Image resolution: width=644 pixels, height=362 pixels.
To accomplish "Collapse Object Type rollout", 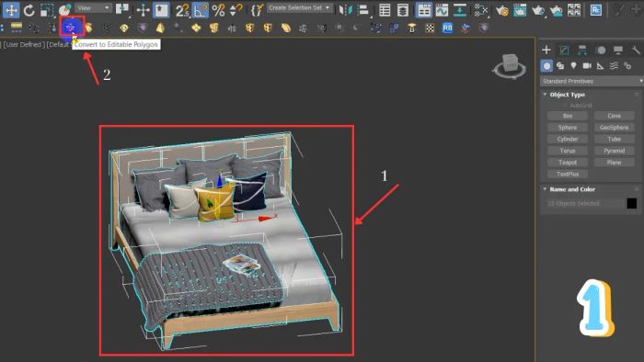I will pyautogui.click(x=568, y=95).
